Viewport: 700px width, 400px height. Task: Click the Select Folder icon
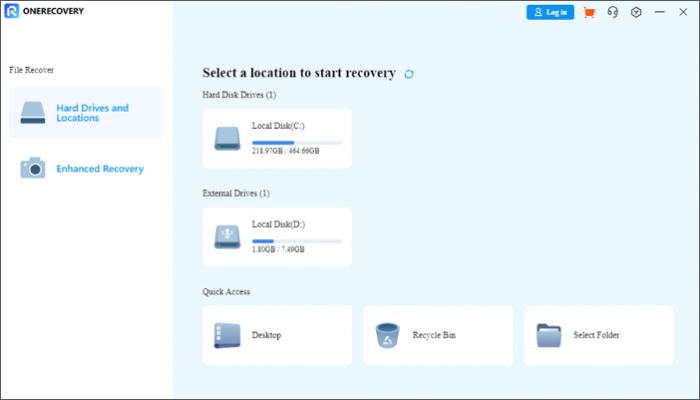[x=549, y=335]
